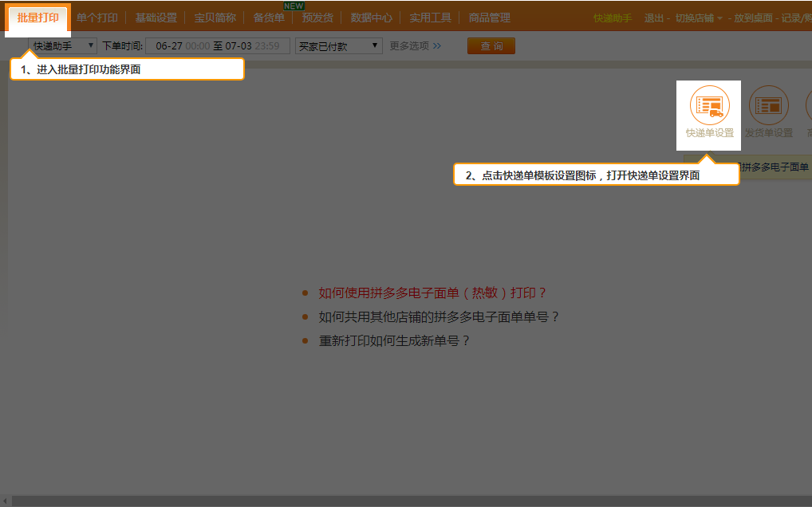Go to 基础设置 menu
The height and width of the screenshot is (507, 812).
(156, 18)
